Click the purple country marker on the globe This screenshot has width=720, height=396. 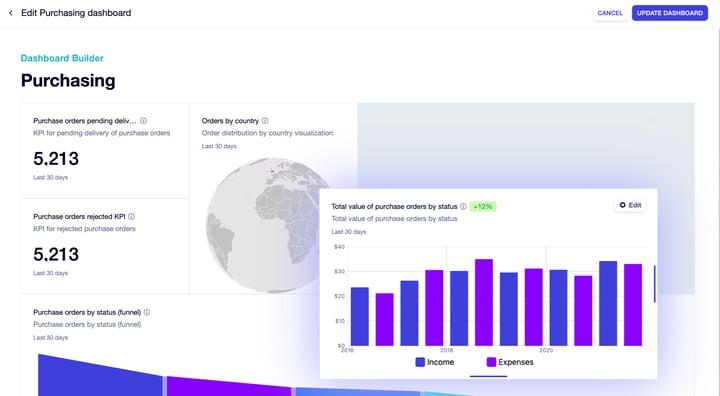[272, 172]
